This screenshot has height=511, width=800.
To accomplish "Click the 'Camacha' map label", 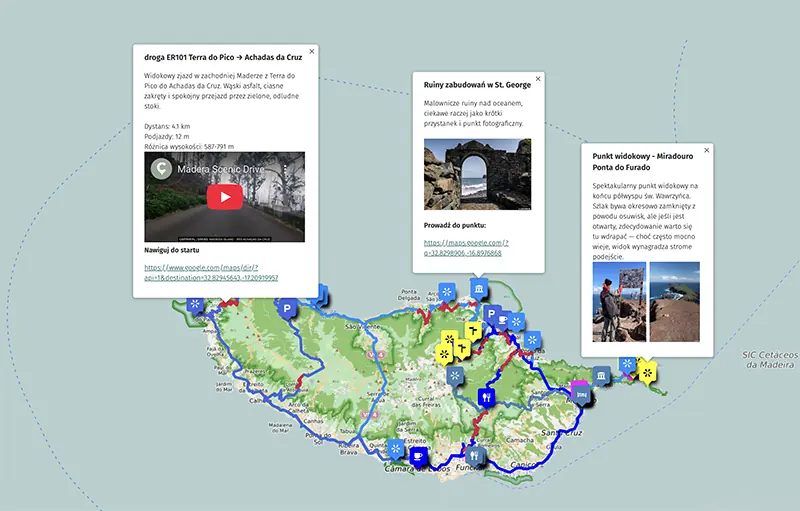I will [519, 440].
